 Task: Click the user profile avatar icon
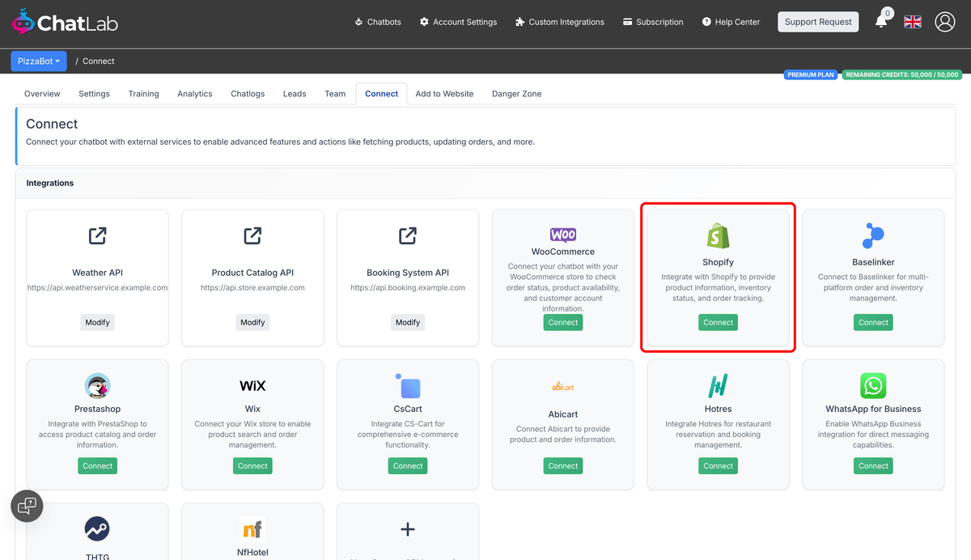pos(945,22)
